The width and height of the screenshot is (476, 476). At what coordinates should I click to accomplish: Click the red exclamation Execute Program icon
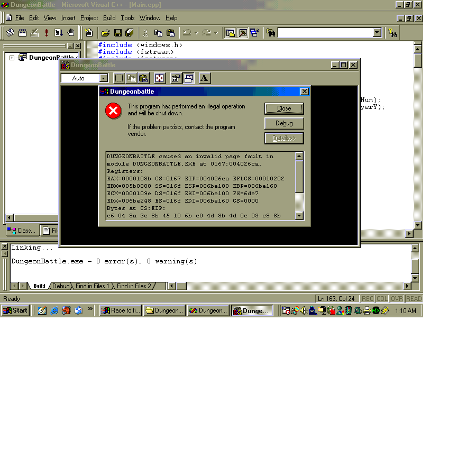pos(47,32)
